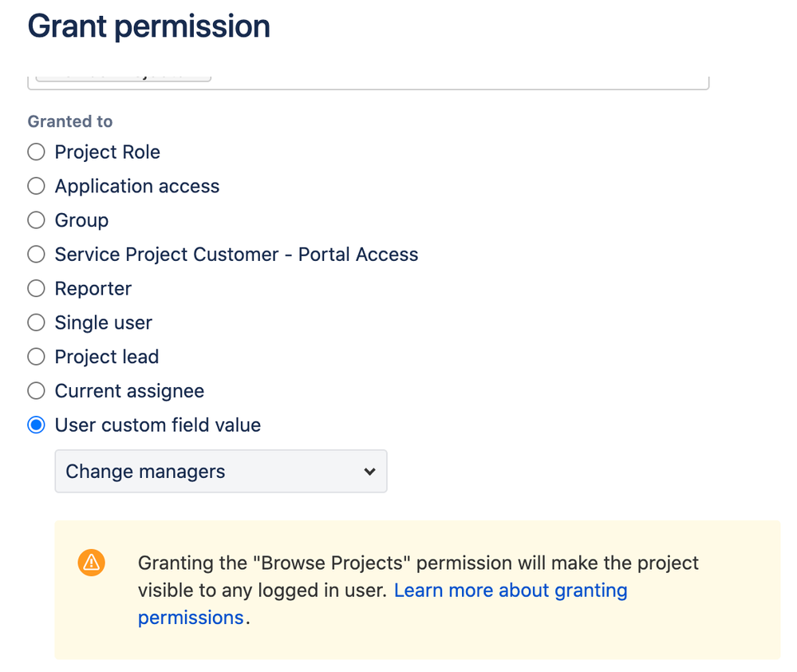Select User custom field value radio

click(36, 425)
